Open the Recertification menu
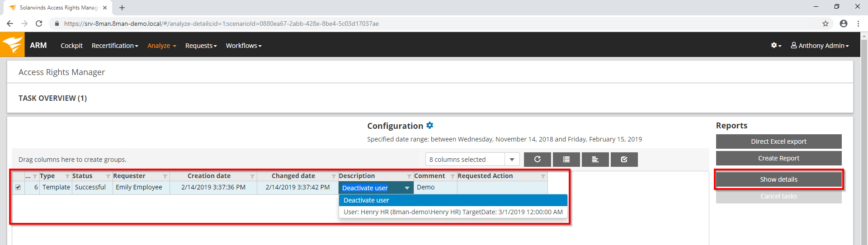Image resolution: width=868 pixels, height=245 pixels. 115,46
